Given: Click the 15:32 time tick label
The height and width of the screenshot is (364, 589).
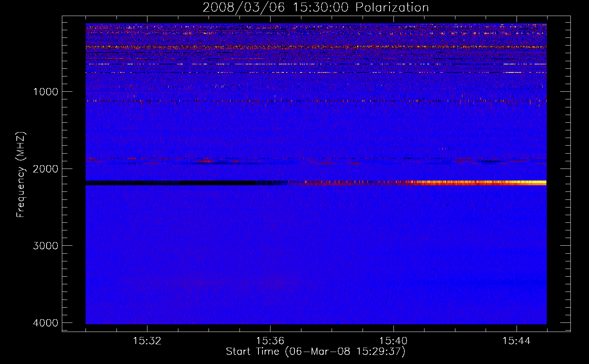Looking at the screenshot, I should point(147,341).
